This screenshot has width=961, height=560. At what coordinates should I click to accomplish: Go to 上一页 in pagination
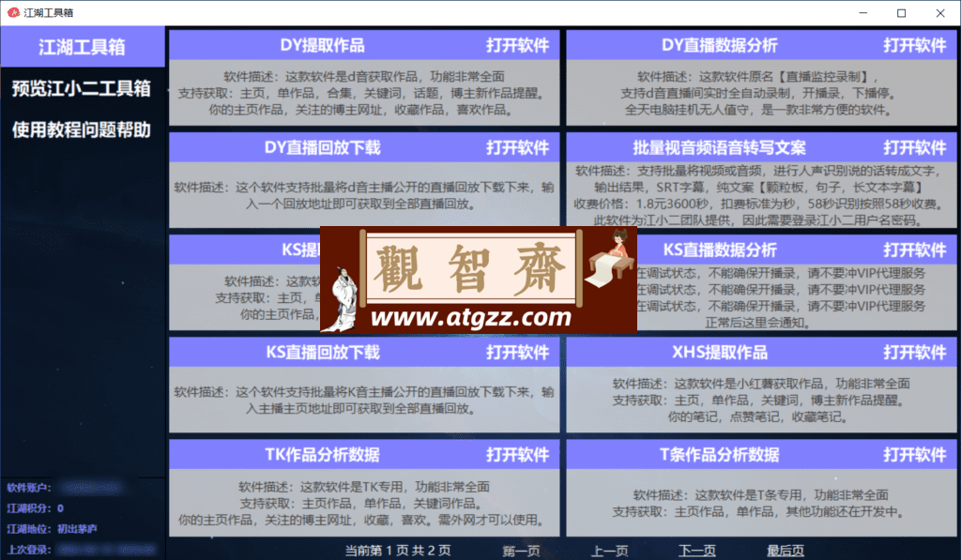tap(610, 551)
